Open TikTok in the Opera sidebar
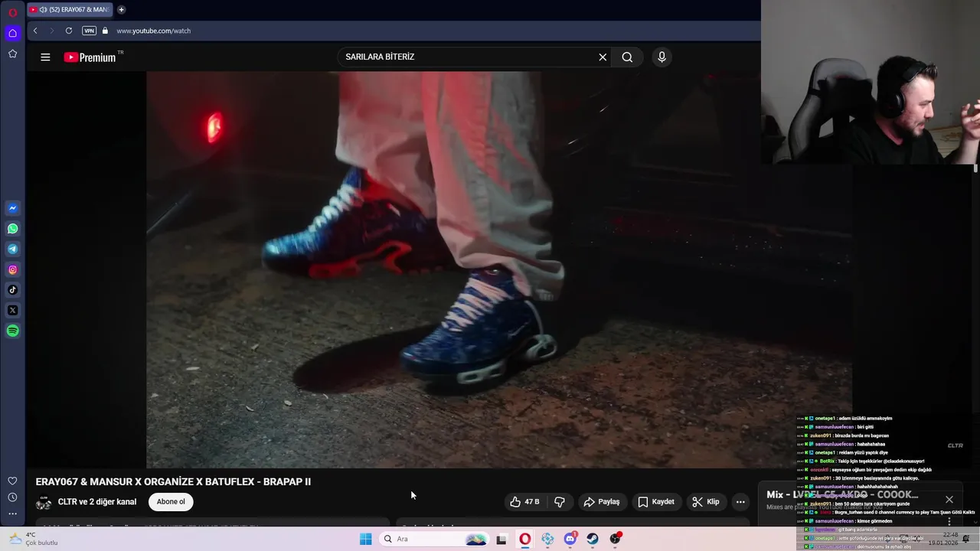The image size is (980, 551). click(12, 290)
